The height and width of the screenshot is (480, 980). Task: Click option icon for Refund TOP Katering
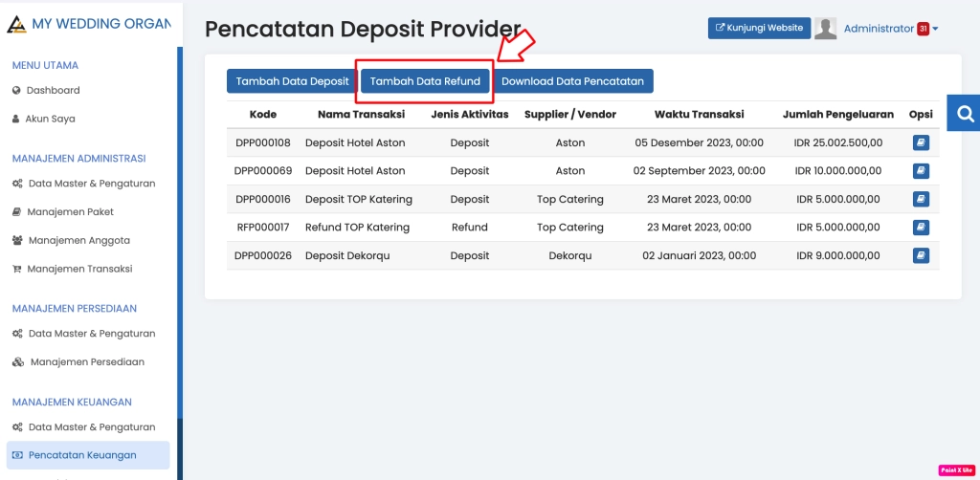pyautogui.click(x=921, y=228)
